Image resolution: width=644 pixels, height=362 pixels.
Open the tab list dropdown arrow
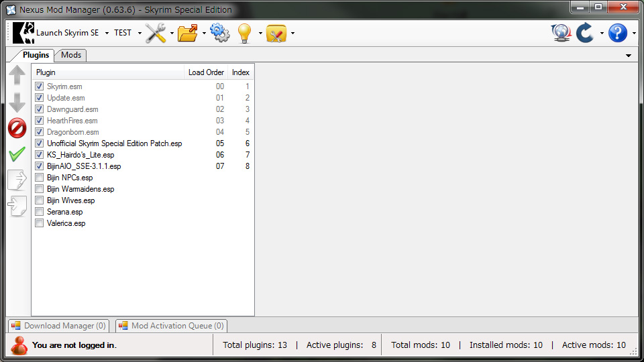629,56
